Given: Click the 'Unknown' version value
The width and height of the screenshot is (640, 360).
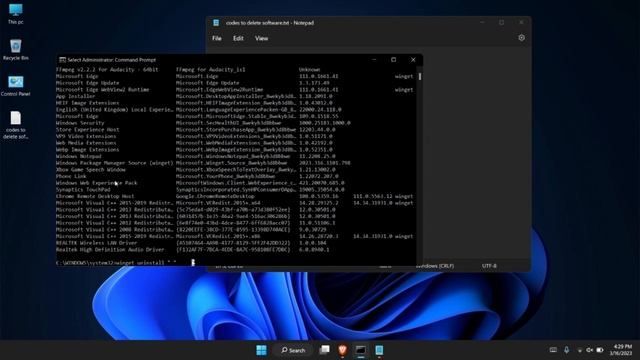Looking at the screenshot, I should 309,69.
